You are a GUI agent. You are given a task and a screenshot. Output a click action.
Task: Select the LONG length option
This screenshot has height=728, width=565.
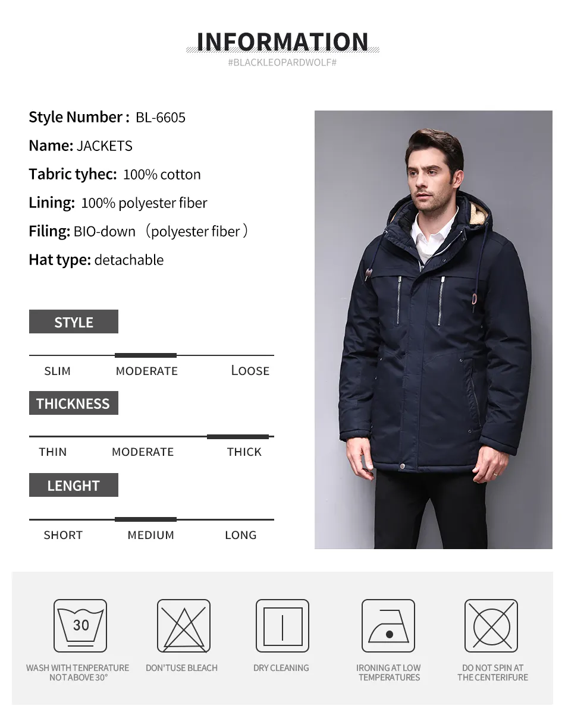tap(241, 535)
